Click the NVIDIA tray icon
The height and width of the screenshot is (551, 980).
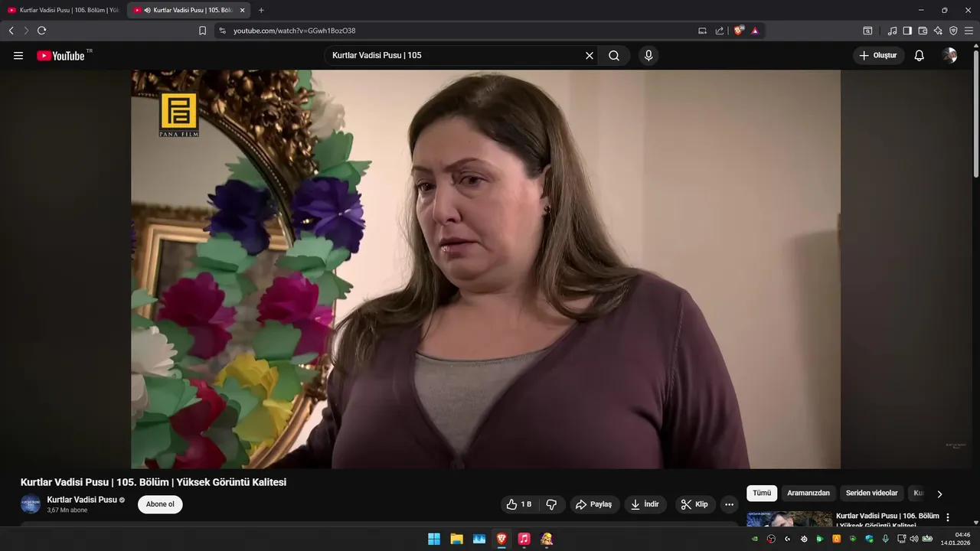755,539
